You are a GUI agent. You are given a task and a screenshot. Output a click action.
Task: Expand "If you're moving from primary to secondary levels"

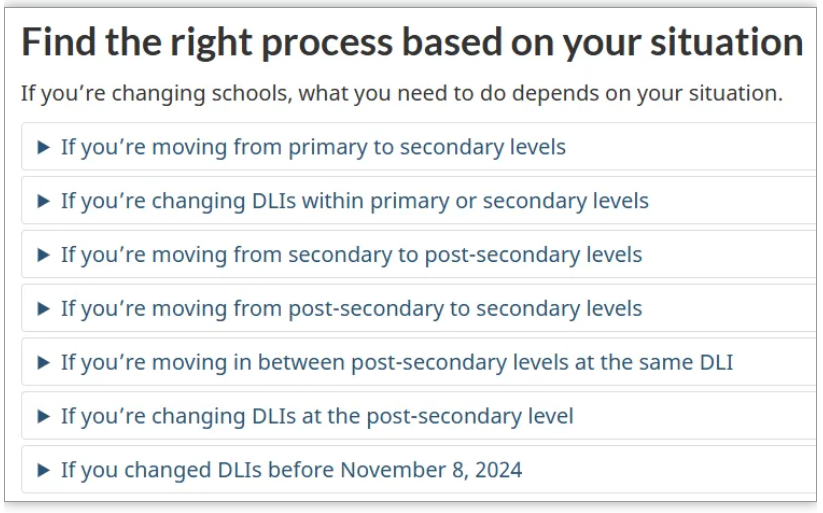coord(419,147)
